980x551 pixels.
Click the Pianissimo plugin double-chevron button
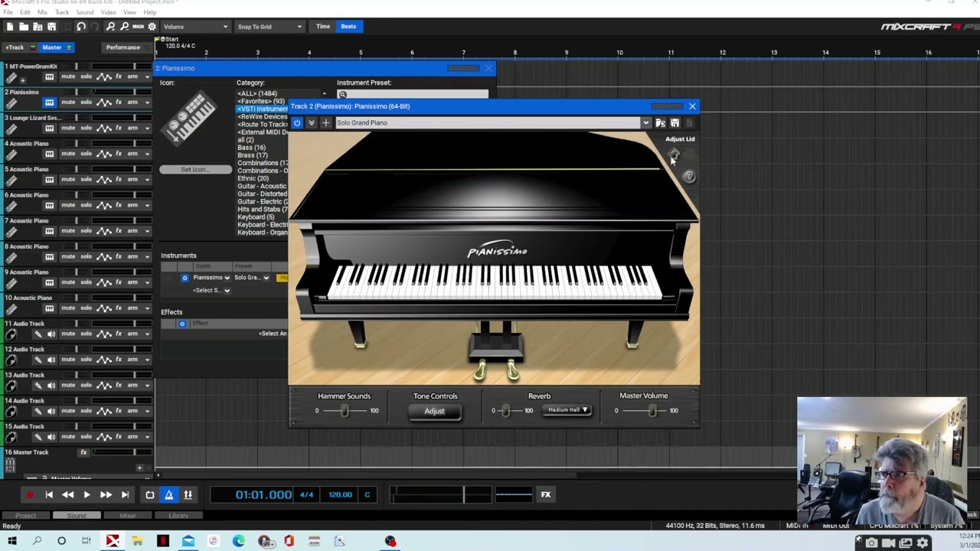(x=311, y=122)
